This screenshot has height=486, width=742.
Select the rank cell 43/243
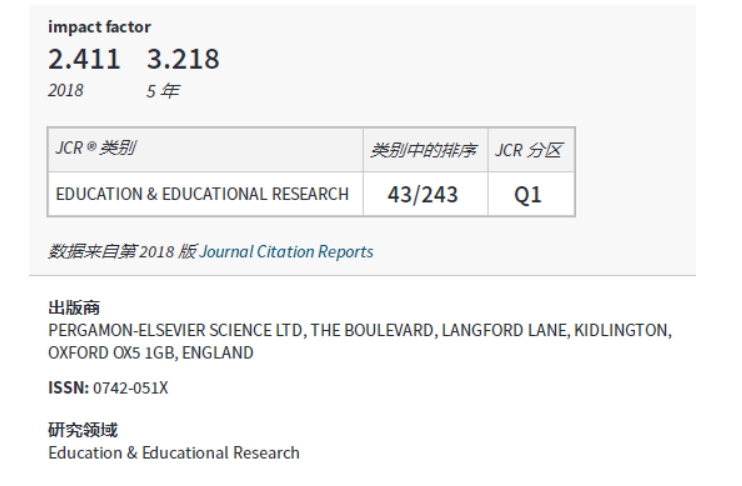pos(423,194)
